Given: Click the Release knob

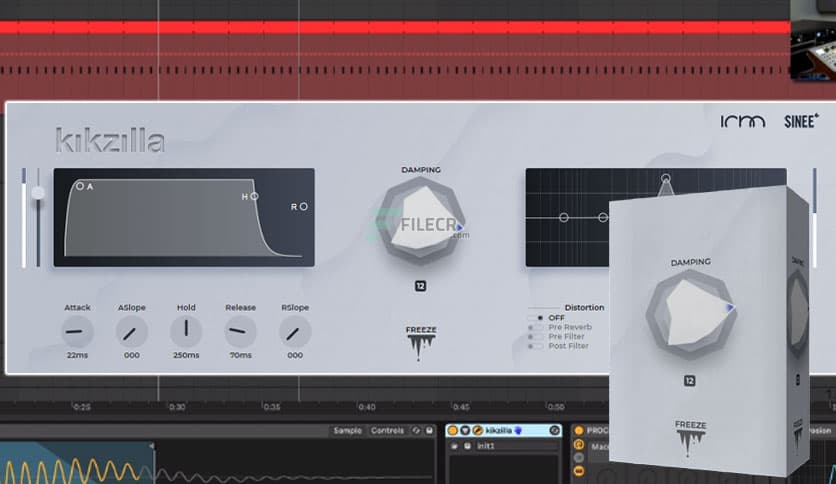Looking at the screenshot, I should (240, 331).
